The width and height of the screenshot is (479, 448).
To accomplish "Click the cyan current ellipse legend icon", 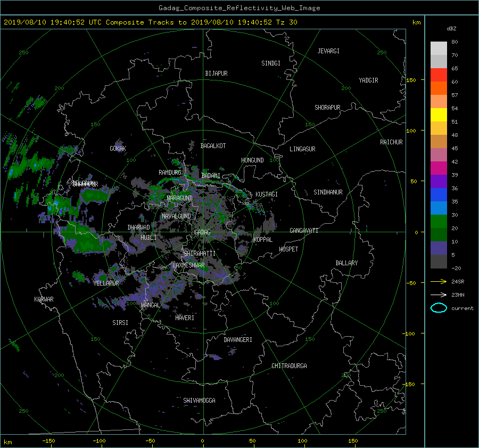I will tap(439, 308).
